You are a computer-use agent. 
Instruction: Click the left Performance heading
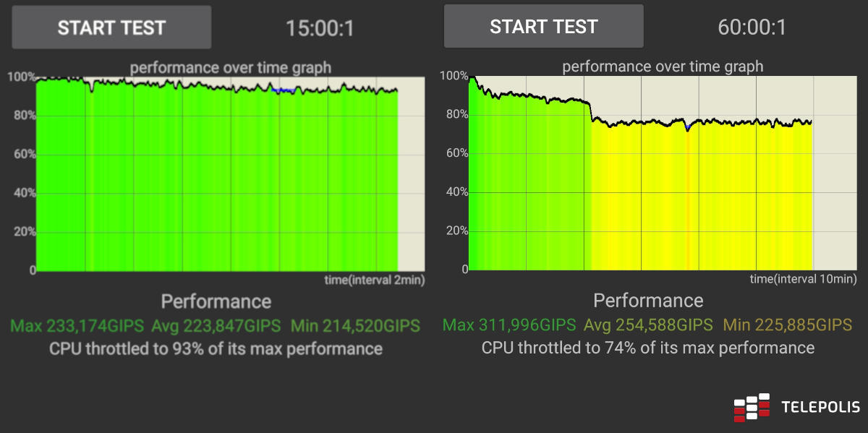[x=216, y=301]
